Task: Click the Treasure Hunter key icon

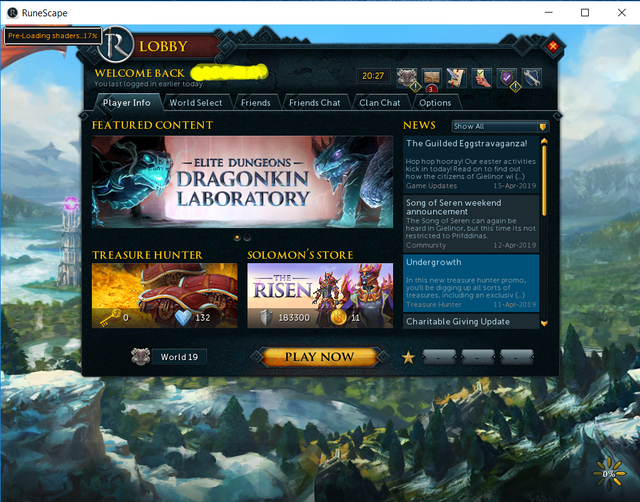Action: 109,317
